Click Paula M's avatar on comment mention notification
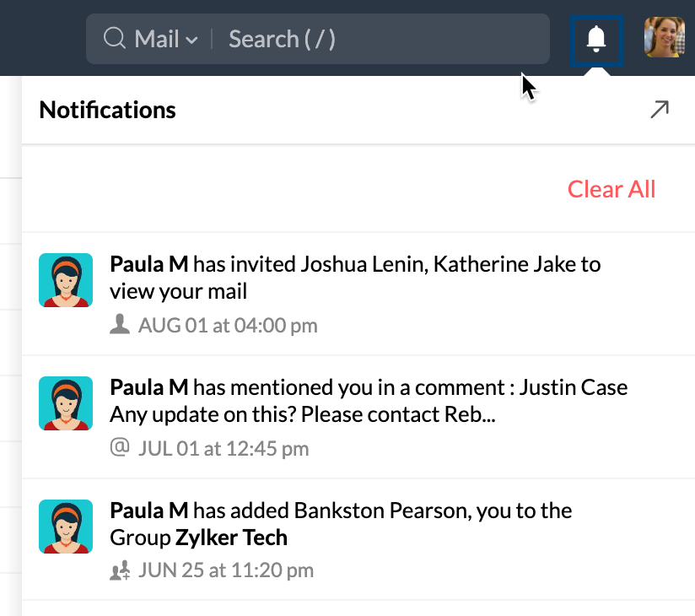This screenshot has width=695, height=616. click(x=66, y=403)
